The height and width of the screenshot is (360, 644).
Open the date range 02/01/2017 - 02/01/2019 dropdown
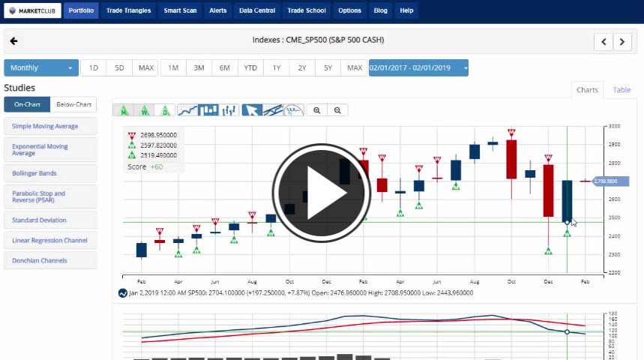(418, 67)
